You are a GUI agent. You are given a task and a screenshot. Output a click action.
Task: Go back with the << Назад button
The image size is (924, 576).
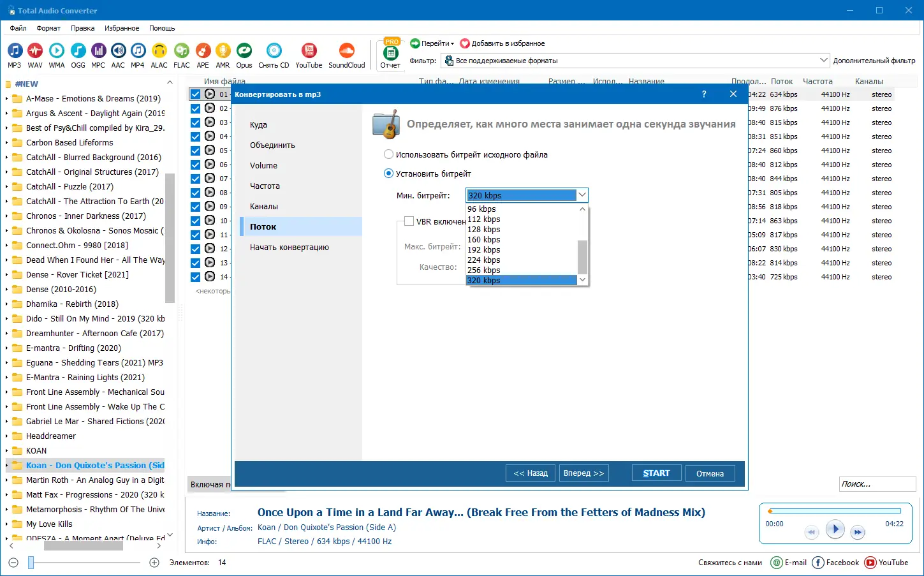click(531, 473)
